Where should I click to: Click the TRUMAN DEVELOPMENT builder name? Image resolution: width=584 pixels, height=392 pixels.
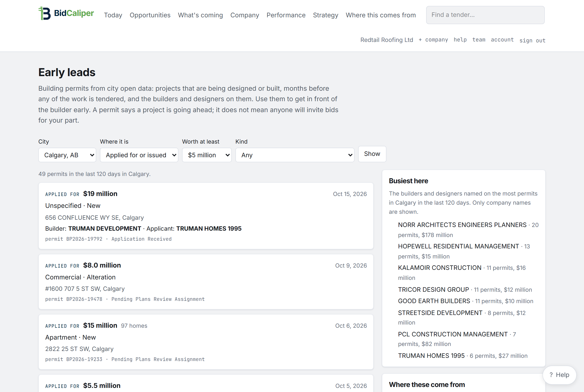[x=104, y=229]
